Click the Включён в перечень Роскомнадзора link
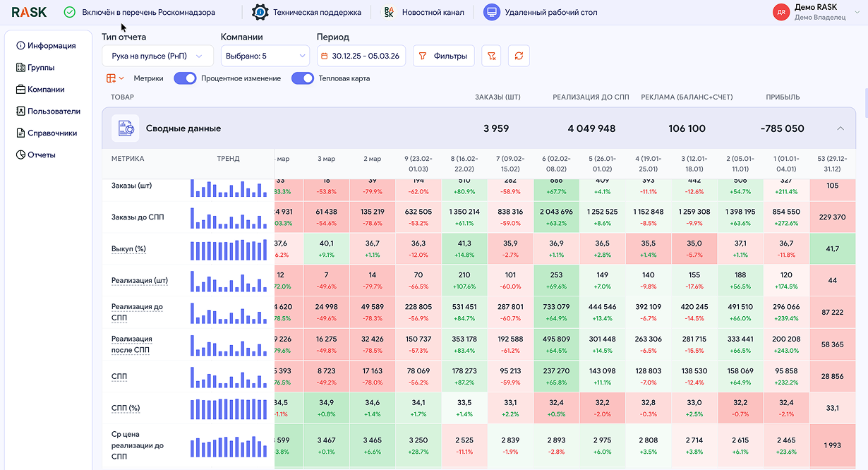 coord(148,12)
